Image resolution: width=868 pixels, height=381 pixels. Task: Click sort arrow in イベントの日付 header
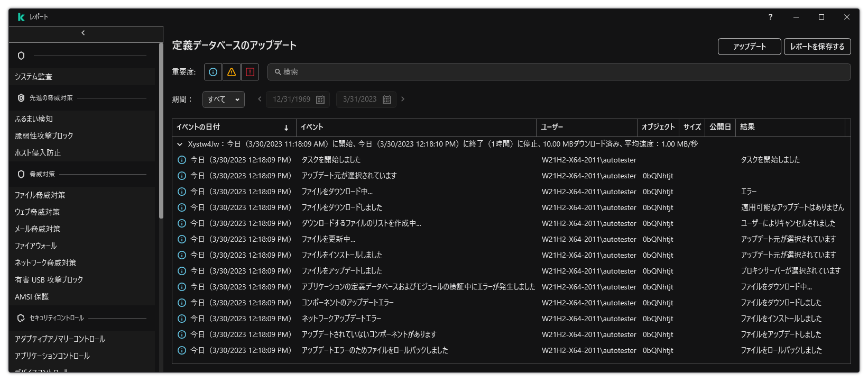click(x=286, y=128)
